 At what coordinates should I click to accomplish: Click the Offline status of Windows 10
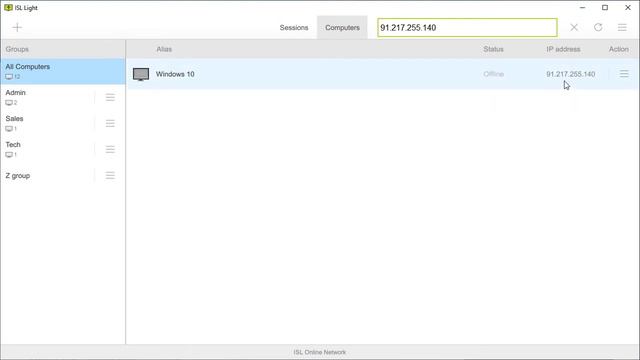[x=493, y=74]
